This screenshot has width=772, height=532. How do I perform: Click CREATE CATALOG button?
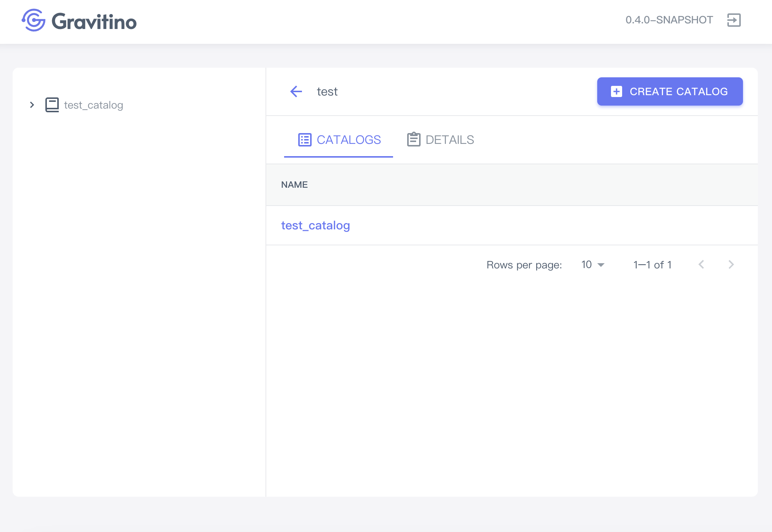click(670, 91)
